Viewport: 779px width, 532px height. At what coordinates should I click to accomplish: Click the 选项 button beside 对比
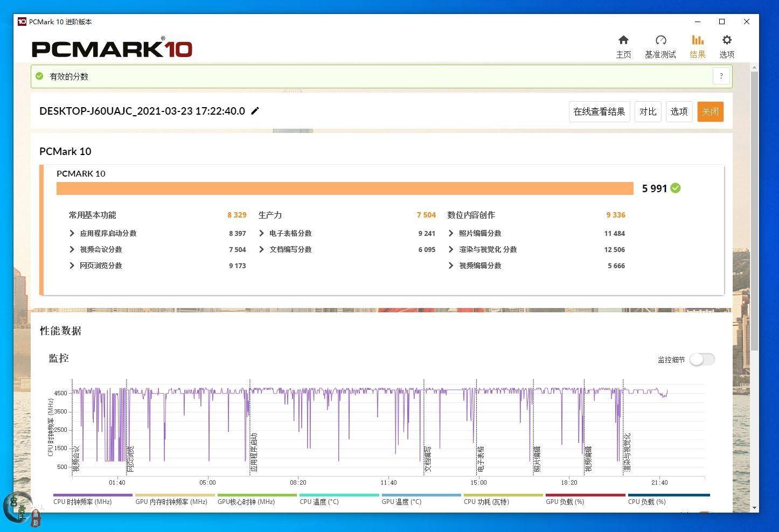(679, 111)
